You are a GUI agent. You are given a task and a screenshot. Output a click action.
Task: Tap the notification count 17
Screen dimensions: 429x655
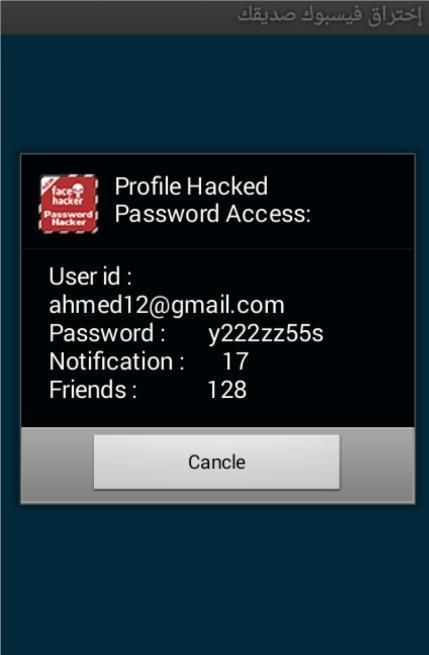click(236, 361)
